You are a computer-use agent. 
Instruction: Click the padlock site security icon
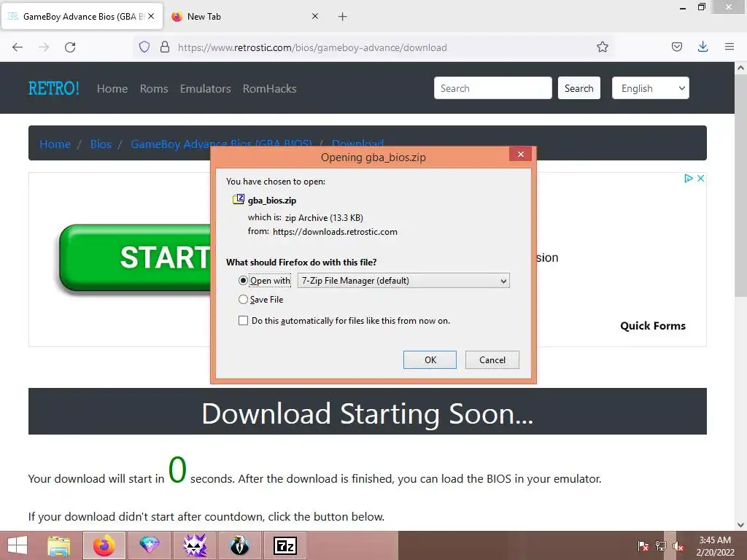coord(165,47)
